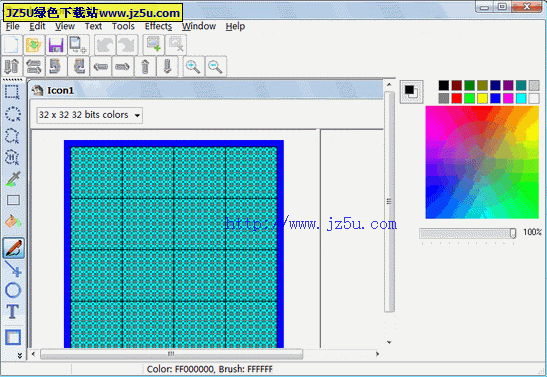Pick the cyan swatch

point(521,98)
